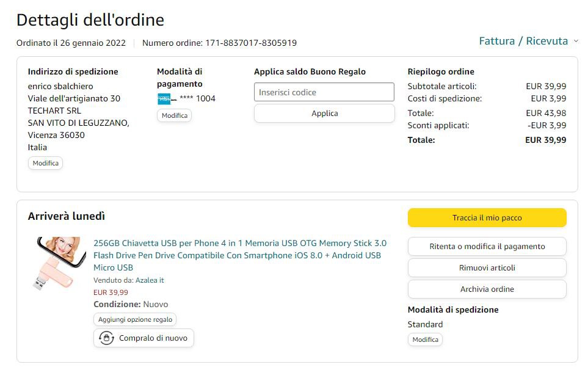Expand the Fattura / Ricevuta dropdown

tap(528, 41)
